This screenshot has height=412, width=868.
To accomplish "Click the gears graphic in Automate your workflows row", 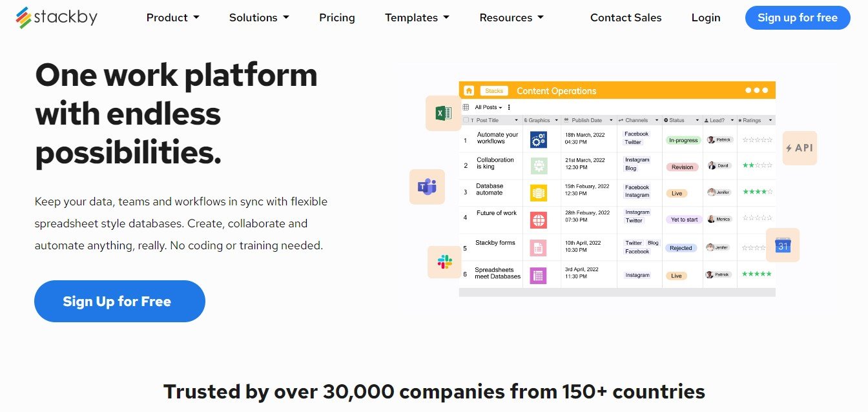I will [539, 139].
